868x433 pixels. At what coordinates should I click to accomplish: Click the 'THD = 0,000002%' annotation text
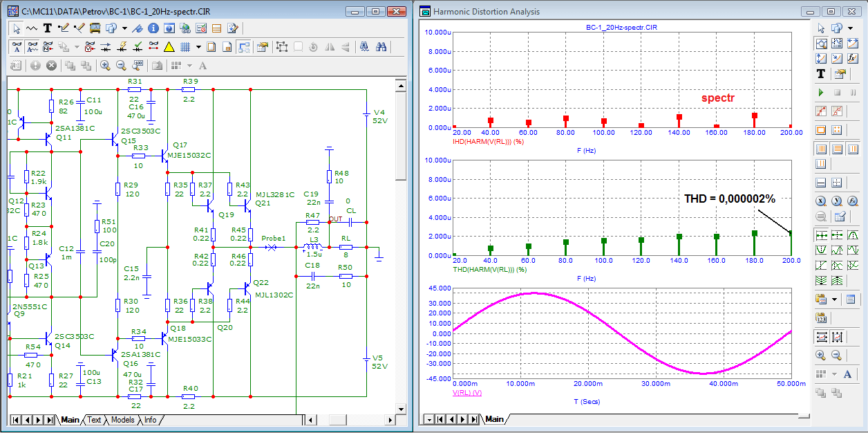tap(730, 199)
